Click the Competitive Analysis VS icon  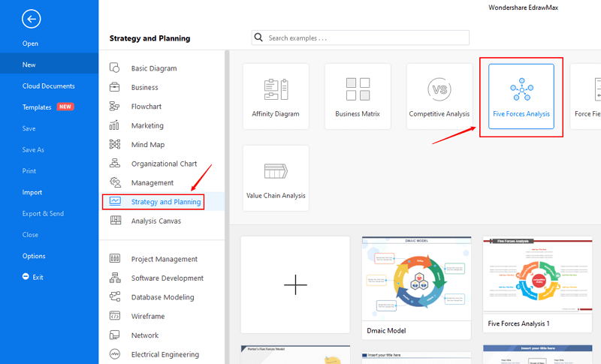tap(439, 89)
